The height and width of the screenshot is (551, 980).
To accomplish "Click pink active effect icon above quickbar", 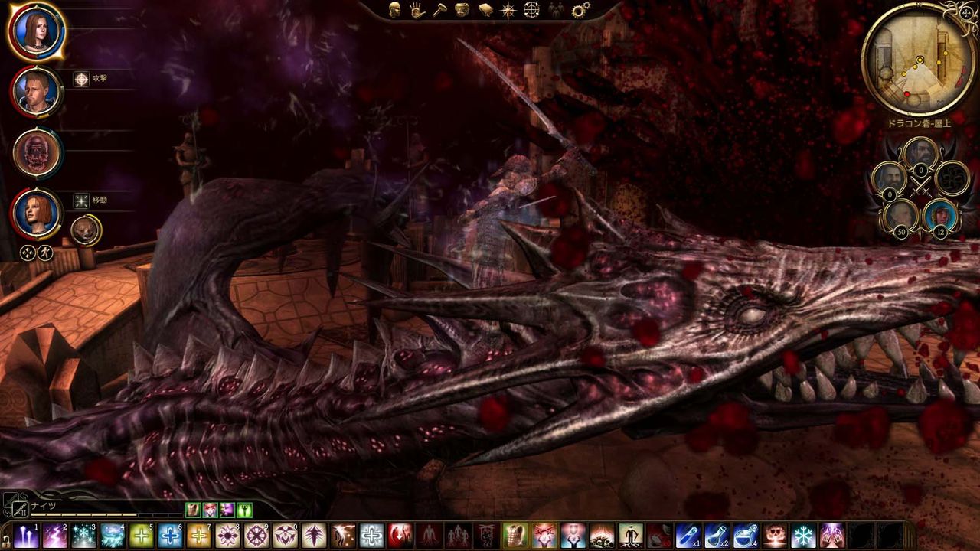I will click(210, 510).
